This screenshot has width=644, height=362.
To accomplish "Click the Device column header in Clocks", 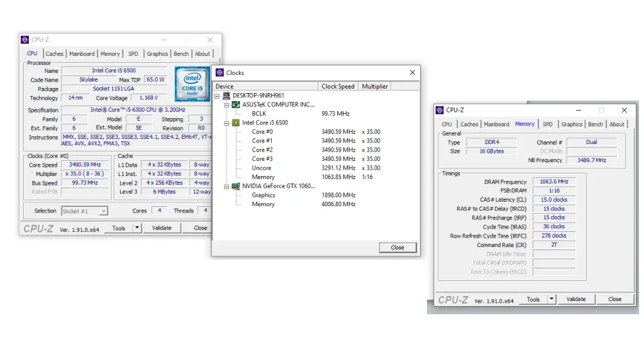I will pyautogui.click(x=266, y=86).
